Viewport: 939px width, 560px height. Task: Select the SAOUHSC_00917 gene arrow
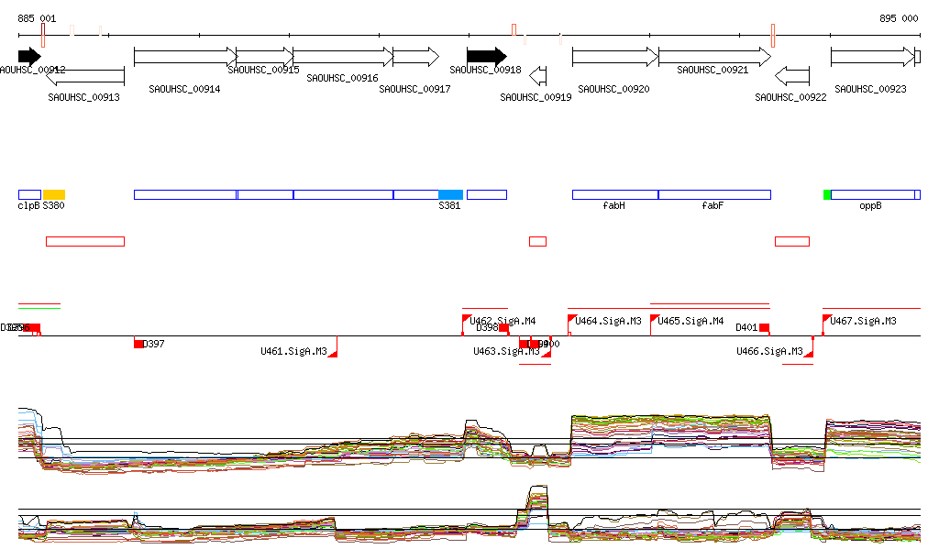(415, 57)
